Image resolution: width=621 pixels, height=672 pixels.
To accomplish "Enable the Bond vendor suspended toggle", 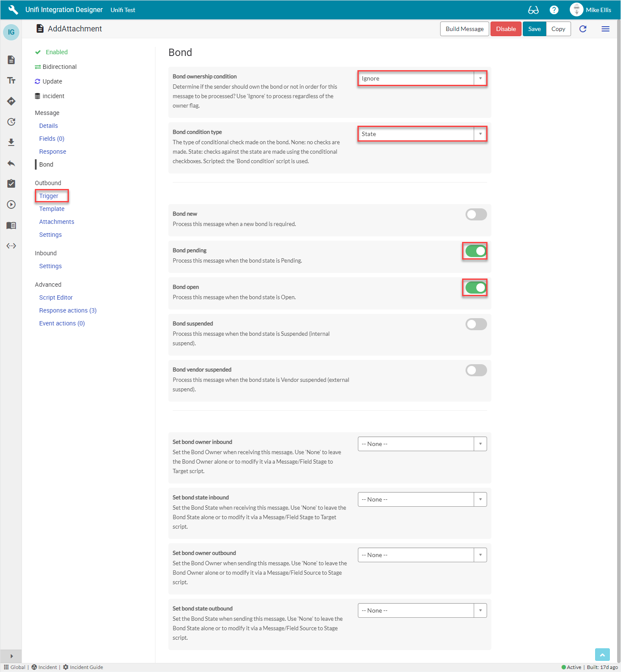I will (476, 370).
